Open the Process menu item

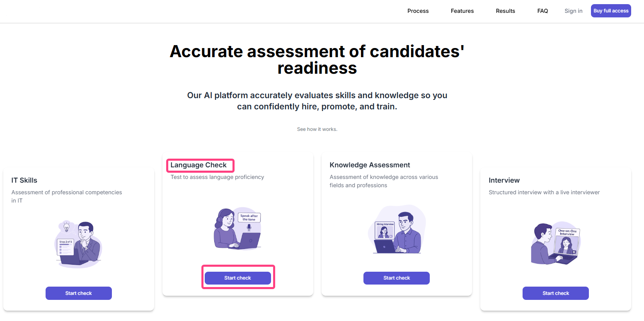[x=418, y=11]
